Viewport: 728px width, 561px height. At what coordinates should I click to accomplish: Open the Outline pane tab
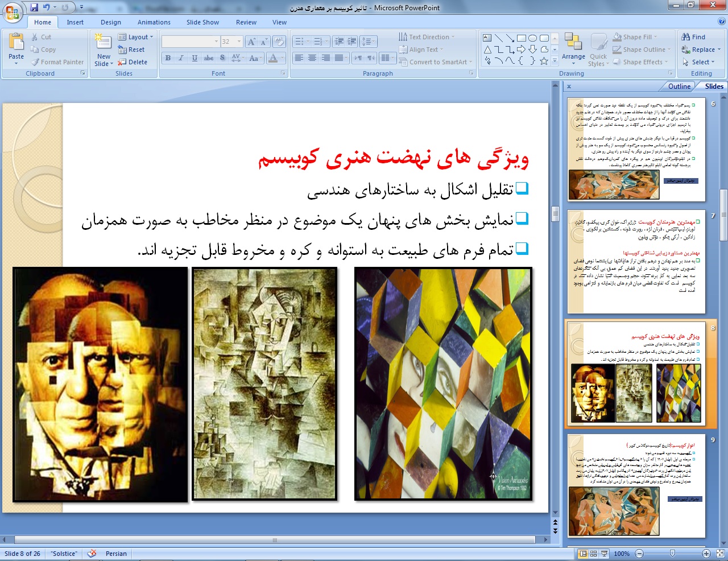pyautogui.click(x=679, y=86)
